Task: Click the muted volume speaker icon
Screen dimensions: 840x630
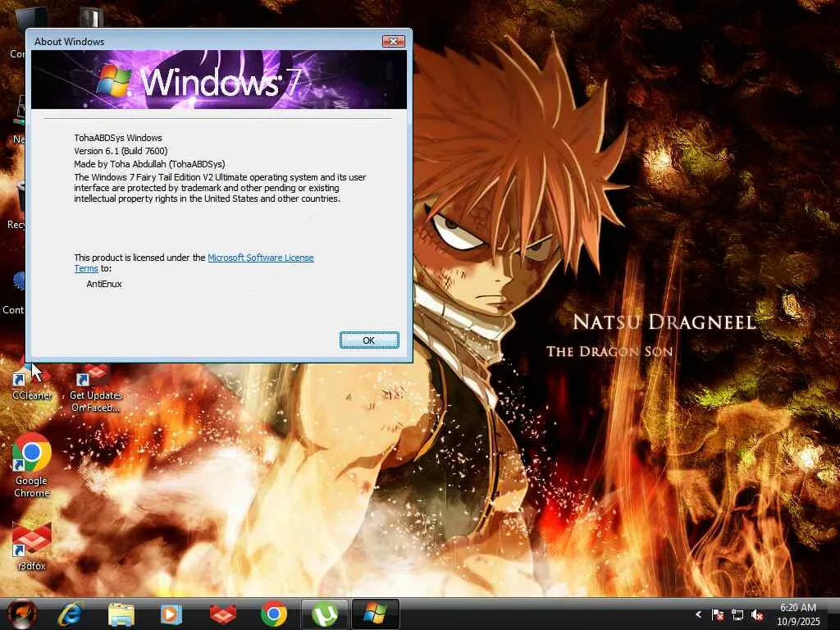Action: pos(757,615)
